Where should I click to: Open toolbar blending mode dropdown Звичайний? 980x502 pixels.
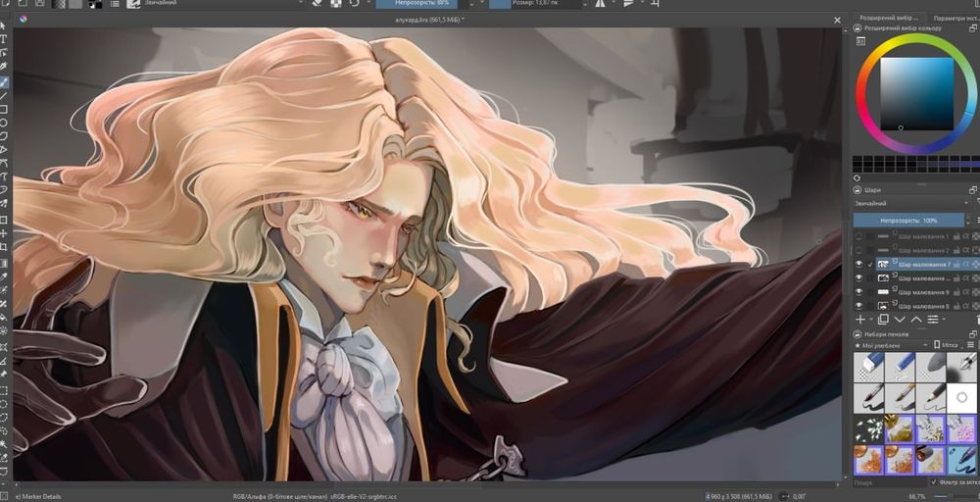click(x=225, y=3)
